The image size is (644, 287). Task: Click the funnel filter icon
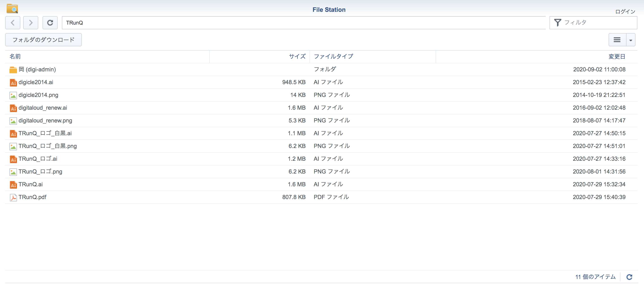click(x=558, y=22)
